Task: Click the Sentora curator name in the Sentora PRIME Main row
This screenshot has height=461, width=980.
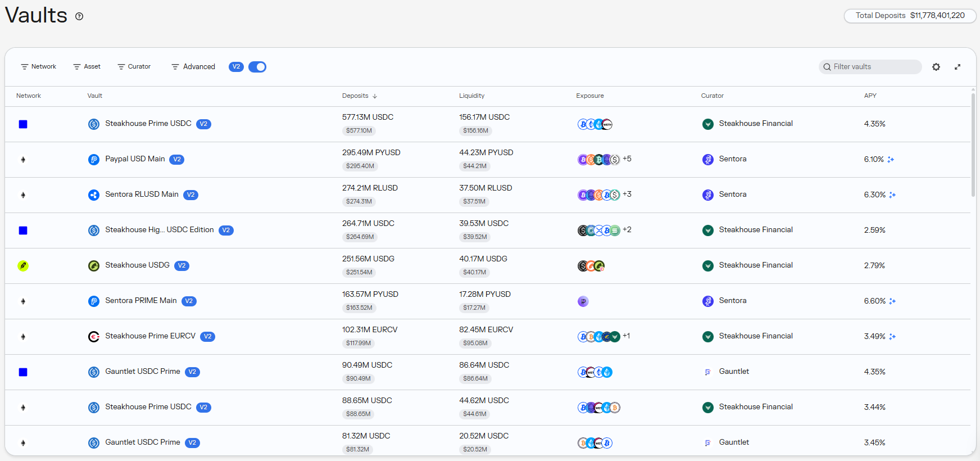Action: 733,301
